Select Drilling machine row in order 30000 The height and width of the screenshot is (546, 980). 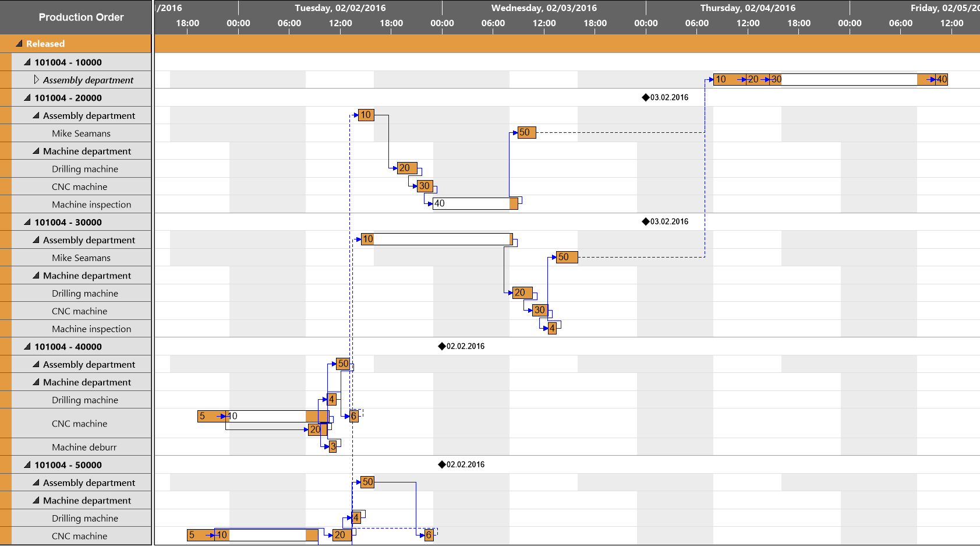[81, 293]
